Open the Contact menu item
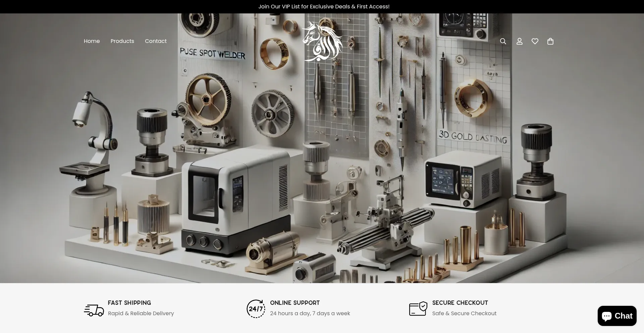This screenshot has height=333, width=644. [156, 41]
